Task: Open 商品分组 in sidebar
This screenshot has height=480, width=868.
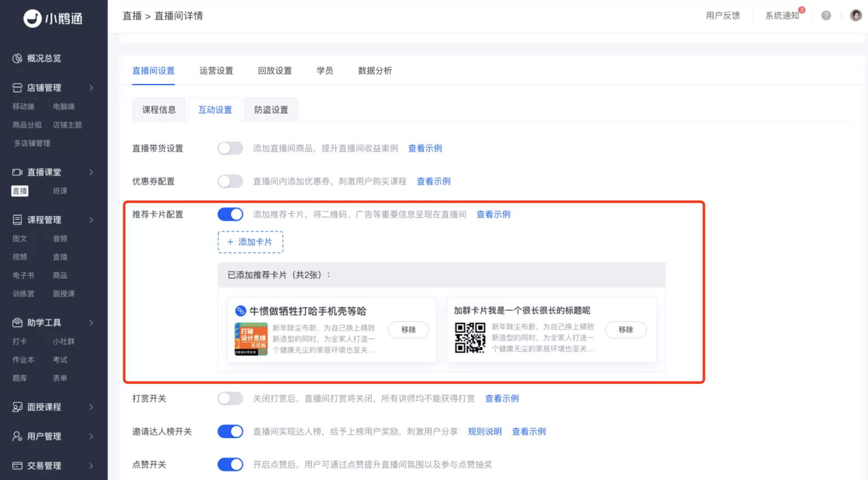Action: 27,125
